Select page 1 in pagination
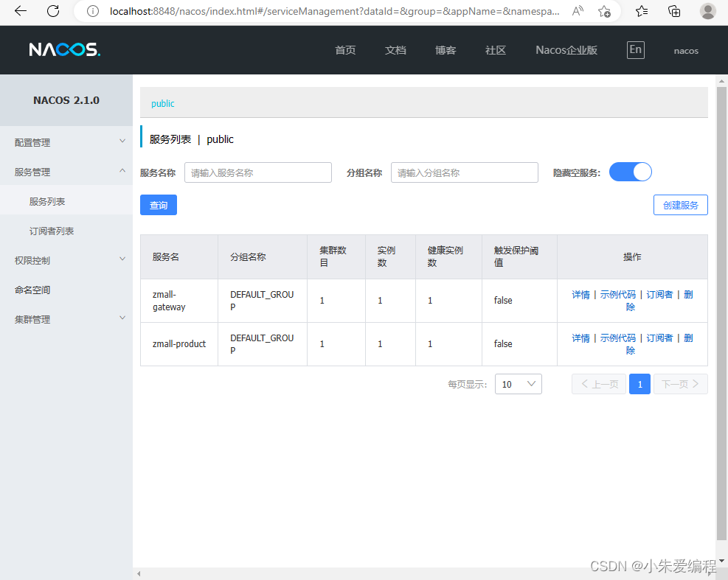Image resolution: width=728 pixels, height=580 pixels. pos(639,384)
